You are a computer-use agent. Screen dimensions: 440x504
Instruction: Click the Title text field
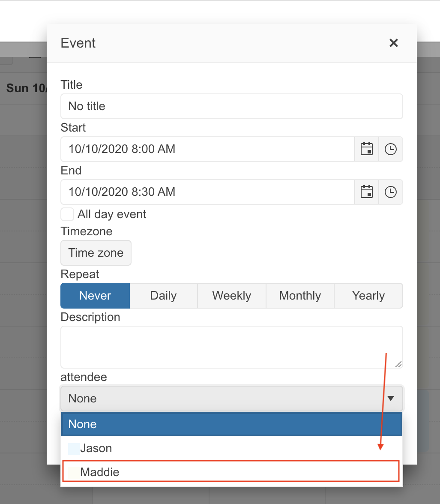click(x=231, y=106)
